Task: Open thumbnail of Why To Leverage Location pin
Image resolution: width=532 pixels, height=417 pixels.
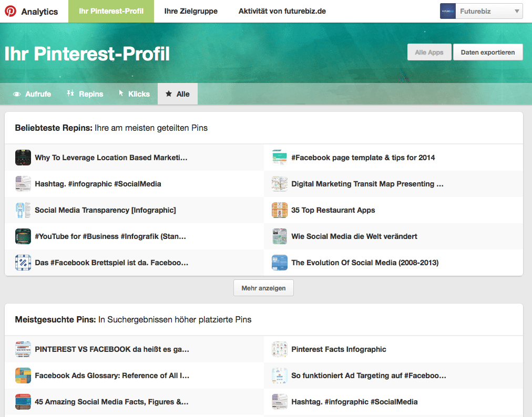Action: (x=23, y=158)
